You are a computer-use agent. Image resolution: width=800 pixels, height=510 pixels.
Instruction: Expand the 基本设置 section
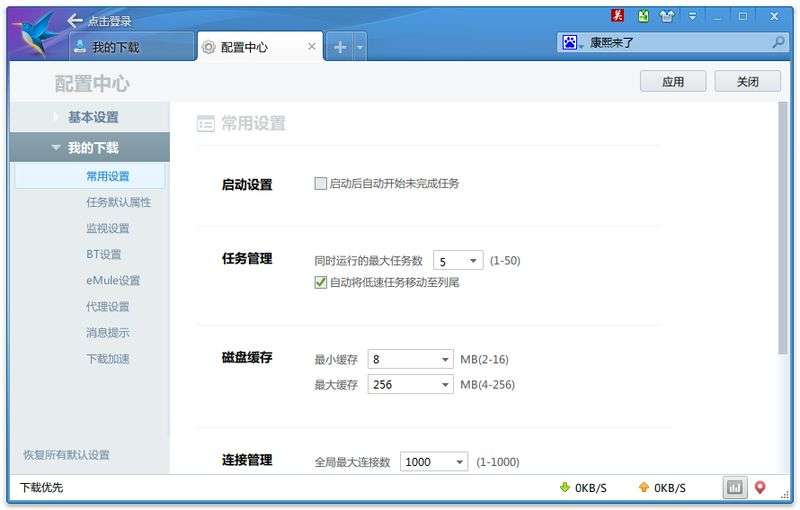(x=89, y=117)
